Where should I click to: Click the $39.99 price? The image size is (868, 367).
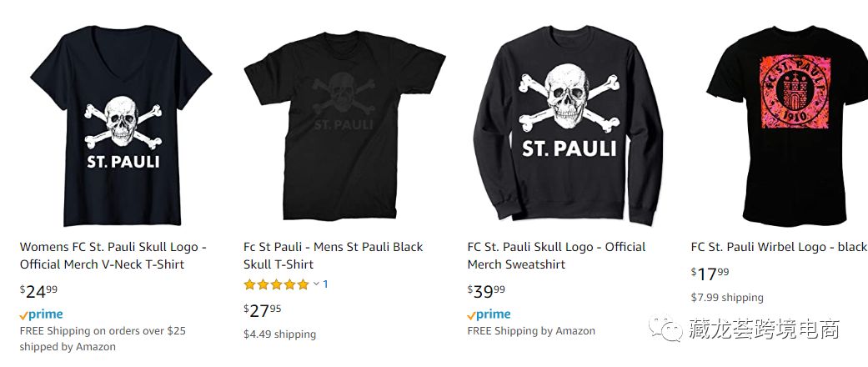486,290
